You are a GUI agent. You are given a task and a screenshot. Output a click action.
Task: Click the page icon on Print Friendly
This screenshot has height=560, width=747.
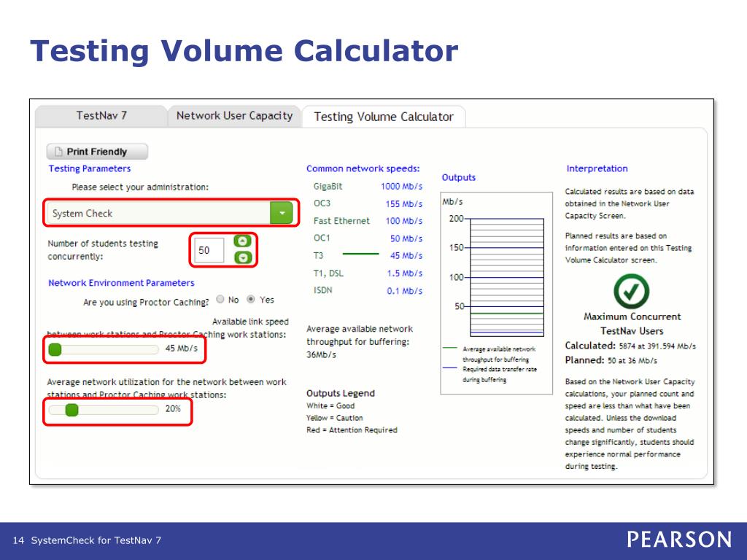tap(58, 152)
